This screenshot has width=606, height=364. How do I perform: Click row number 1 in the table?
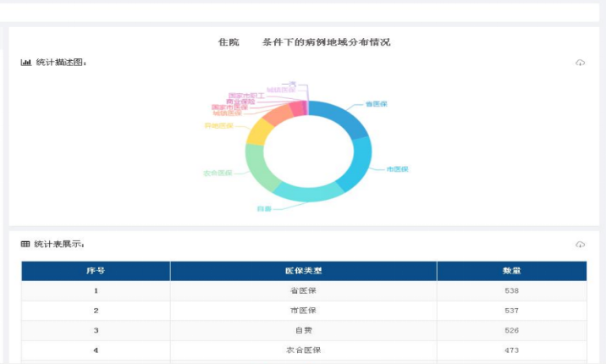click(x=96, y=290)
